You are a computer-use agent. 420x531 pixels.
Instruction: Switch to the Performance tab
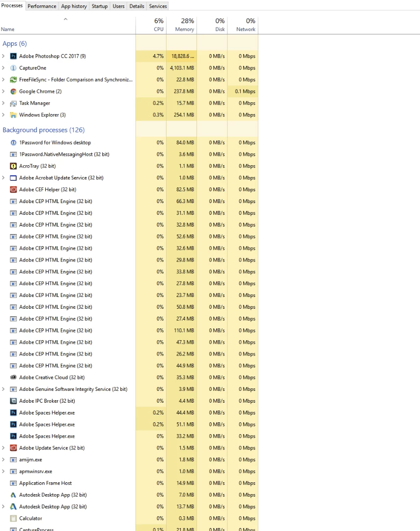(x=42, y=6)
